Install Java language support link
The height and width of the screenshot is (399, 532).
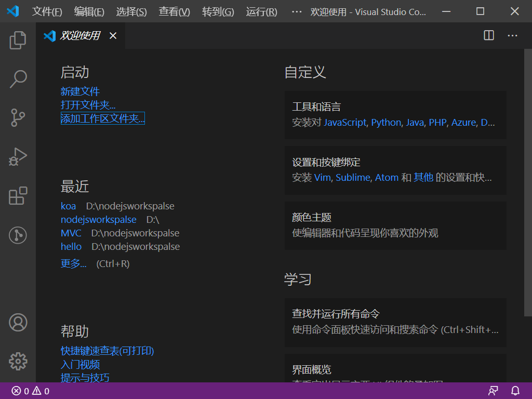(x=415, y=123)
